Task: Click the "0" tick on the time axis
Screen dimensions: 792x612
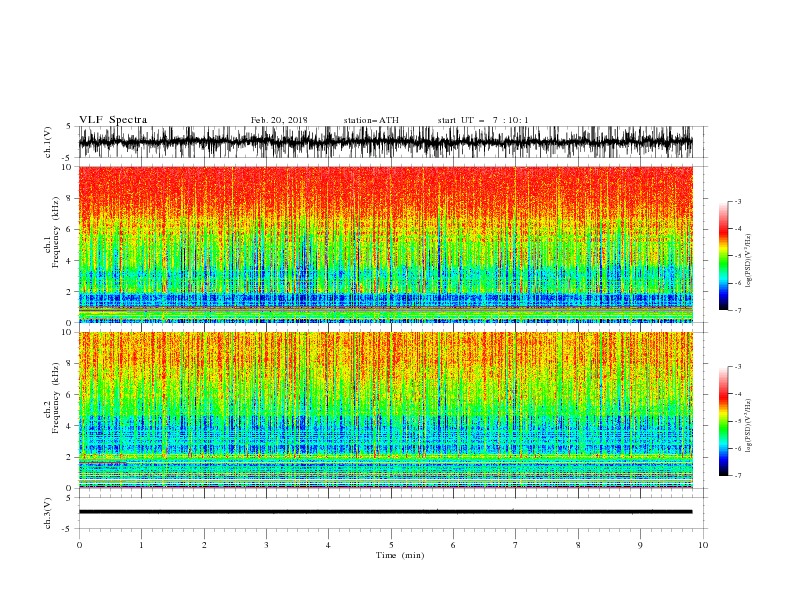Action: [x=79, y=545]
